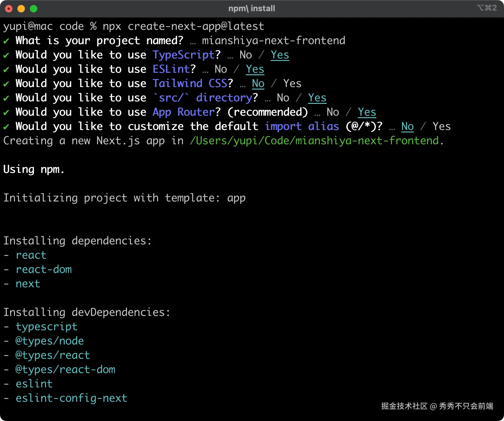
Task: Click the highlighted "`src/` directory" words
Action: (x=202, y=98)
